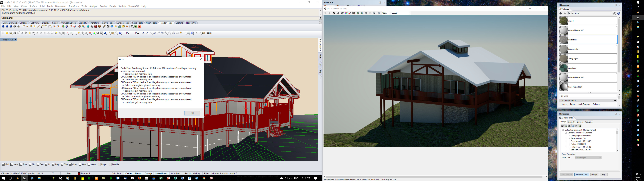Select the autofocus picker tool icon
This screenshot has width=644, height=181.
tap(338, 13)
